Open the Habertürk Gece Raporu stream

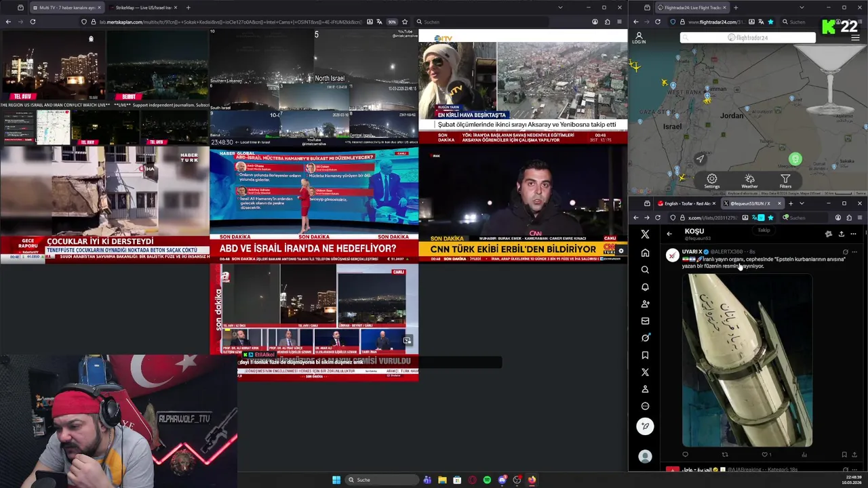point(104,204)
